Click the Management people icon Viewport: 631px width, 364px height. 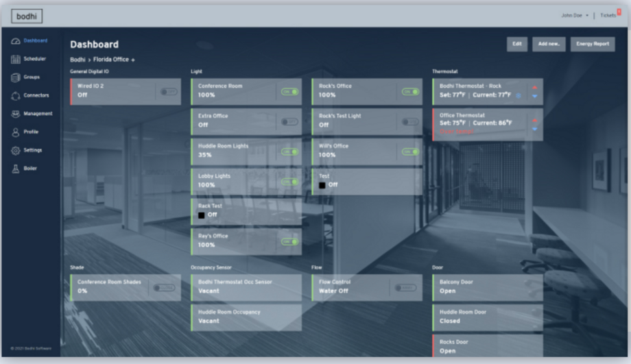[x=16, y=114]
